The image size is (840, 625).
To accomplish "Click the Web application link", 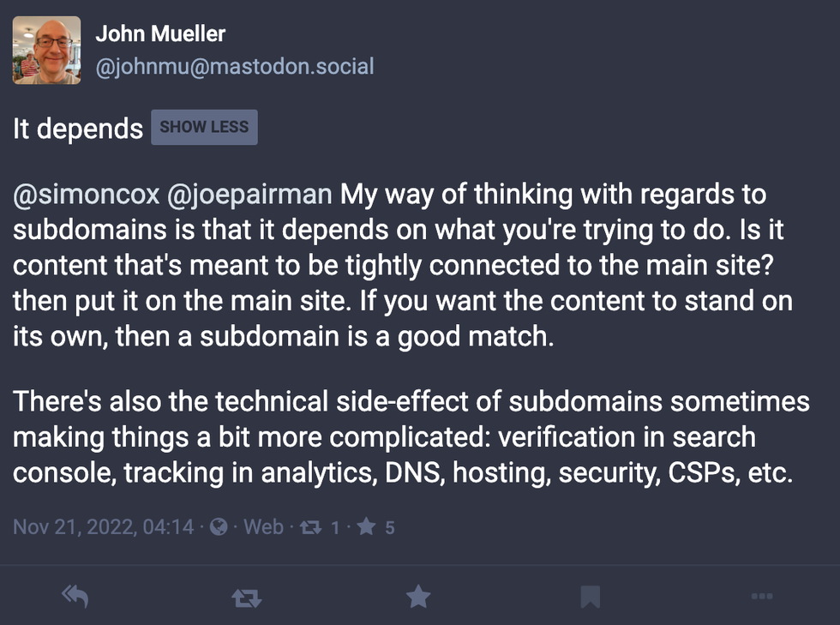I will tap(263, 527).
